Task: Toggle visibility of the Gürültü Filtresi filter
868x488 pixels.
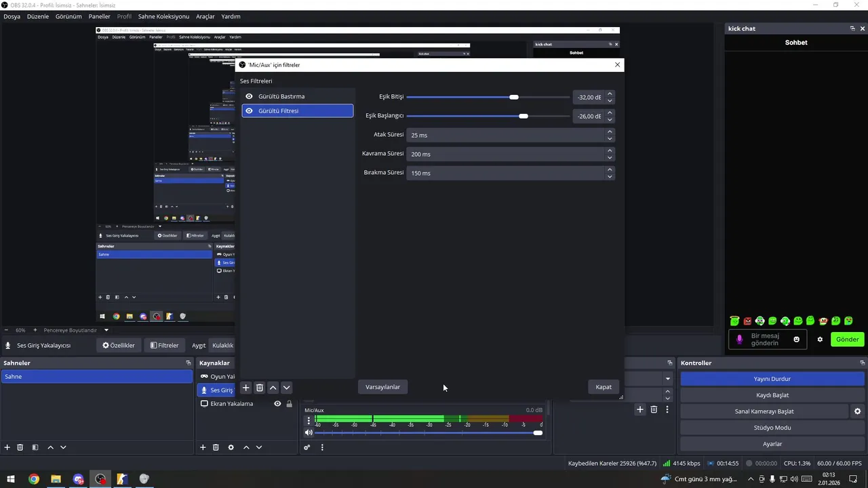Action: [x=249, y=110]
